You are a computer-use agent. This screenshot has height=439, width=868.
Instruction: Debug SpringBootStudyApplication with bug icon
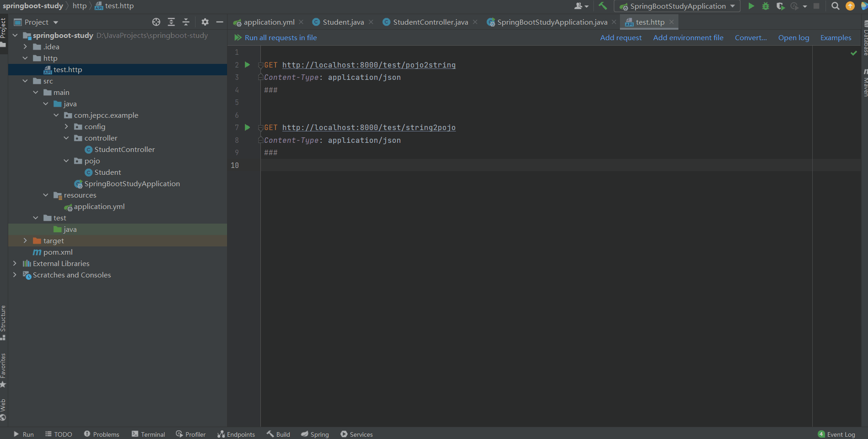(766, 6)
